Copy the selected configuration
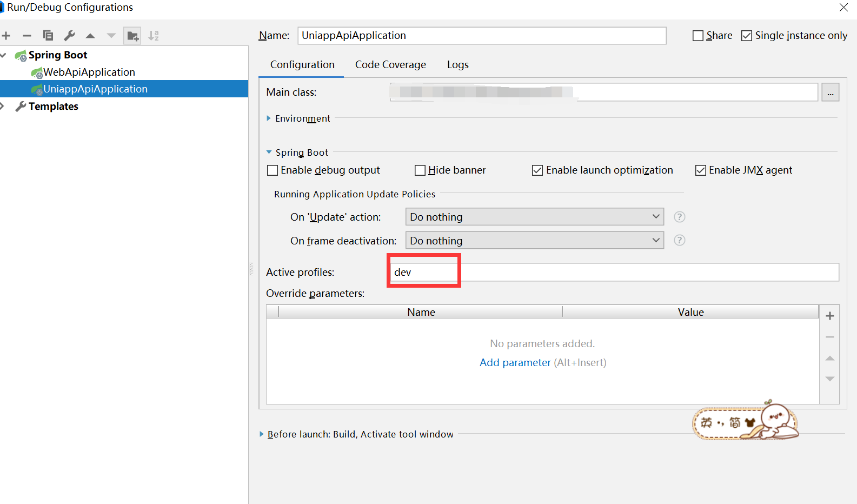The image size is (857, 504). [48, 36]
